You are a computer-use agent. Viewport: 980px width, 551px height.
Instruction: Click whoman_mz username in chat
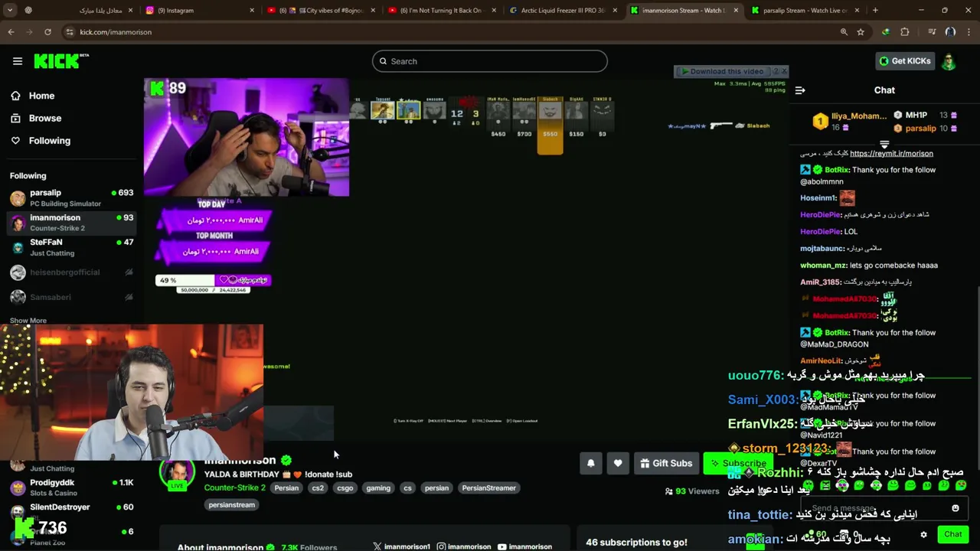click(x=823, y=265)
